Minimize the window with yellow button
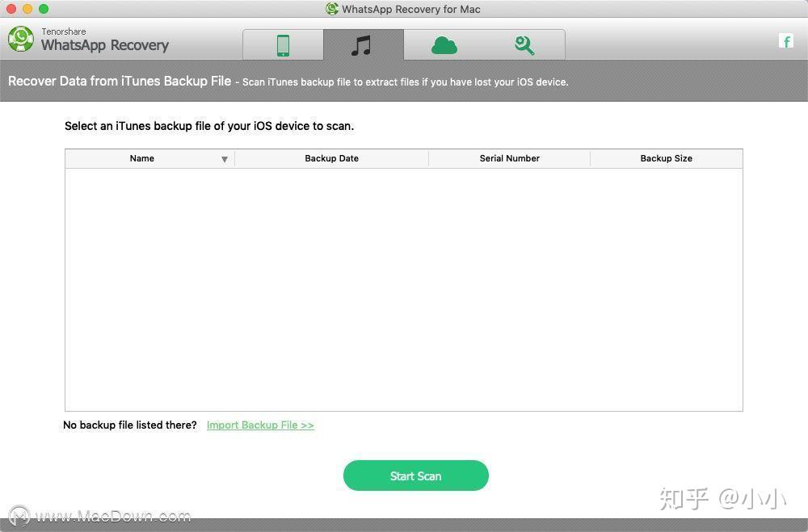 coord(27,9)
